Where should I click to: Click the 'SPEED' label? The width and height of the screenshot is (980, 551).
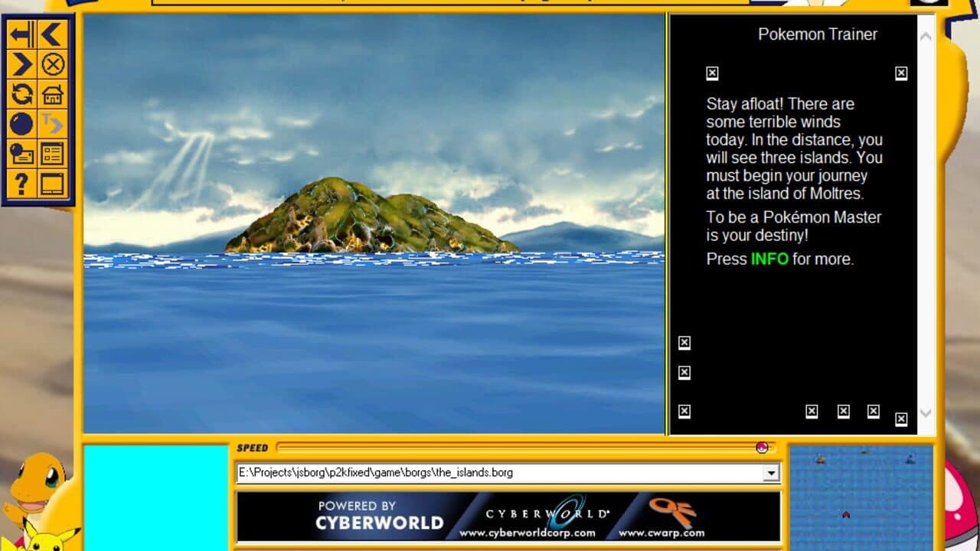[x=253, y=448]
